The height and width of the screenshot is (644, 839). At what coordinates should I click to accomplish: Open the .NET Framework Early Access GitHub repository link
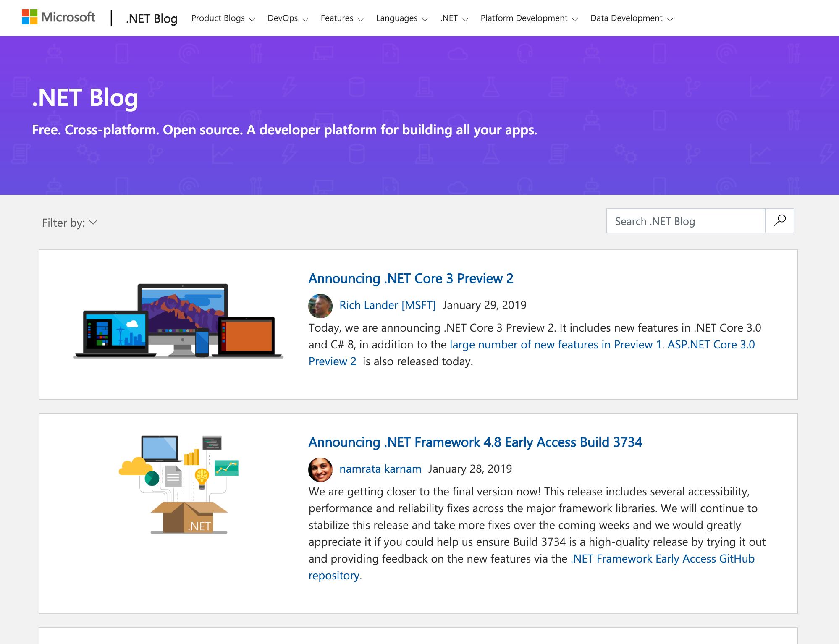(x=661, y=558)
